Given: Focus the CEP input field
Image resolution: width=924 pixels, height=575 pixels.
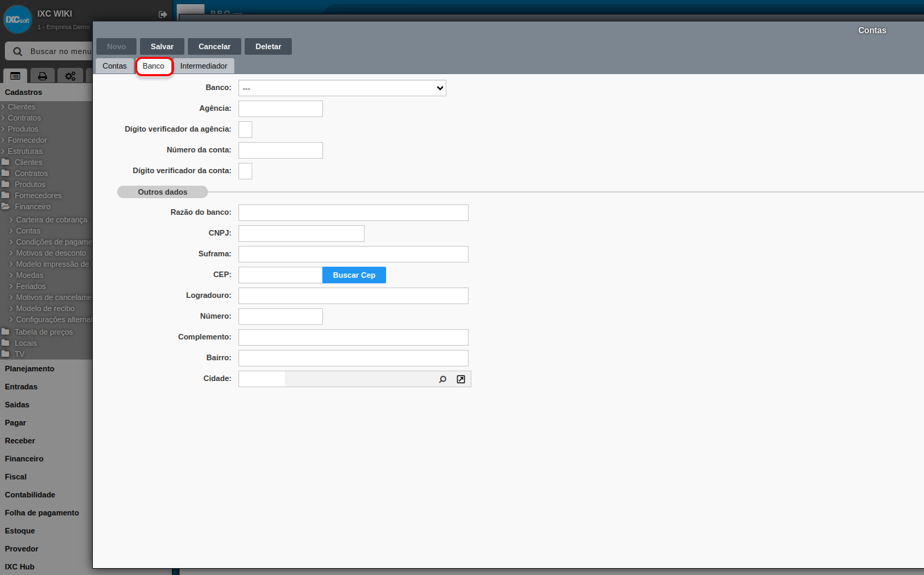Looking at the screenshot, I should pyautogui.click(x=281, y=275).
